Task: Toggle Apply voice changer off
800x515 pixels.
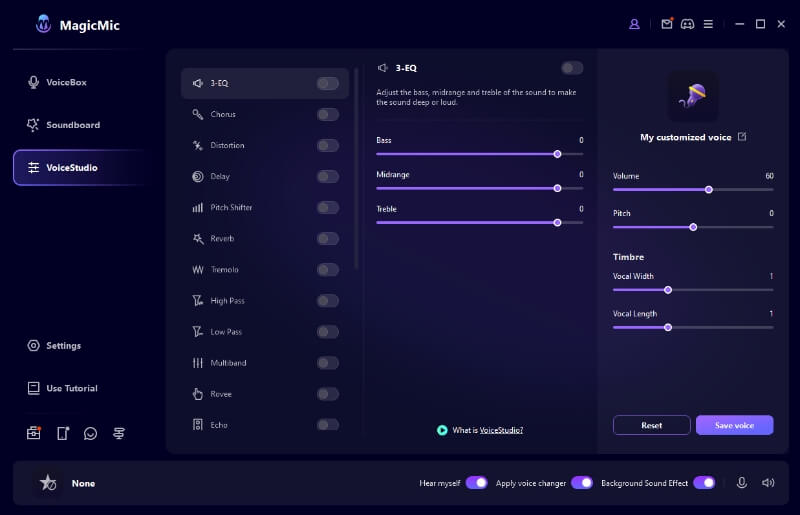Action: [582, 483]
